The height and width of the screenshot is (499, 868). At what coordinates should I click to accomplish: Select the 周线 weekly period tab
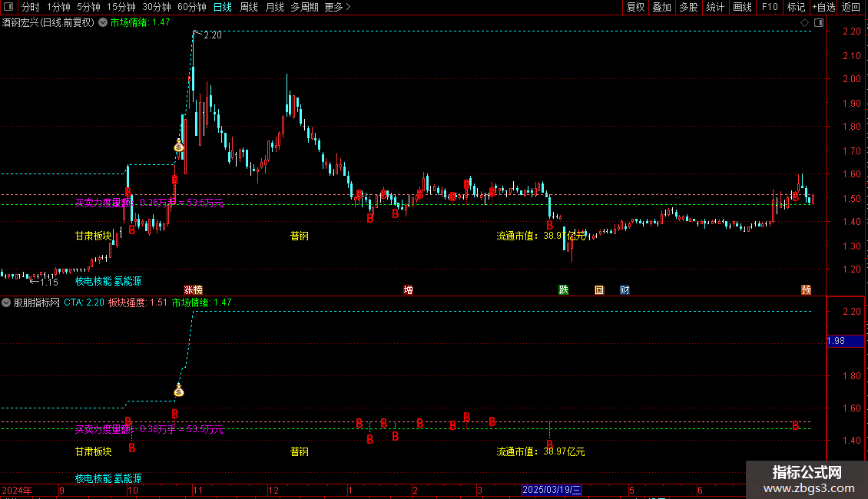pos(249,7)
